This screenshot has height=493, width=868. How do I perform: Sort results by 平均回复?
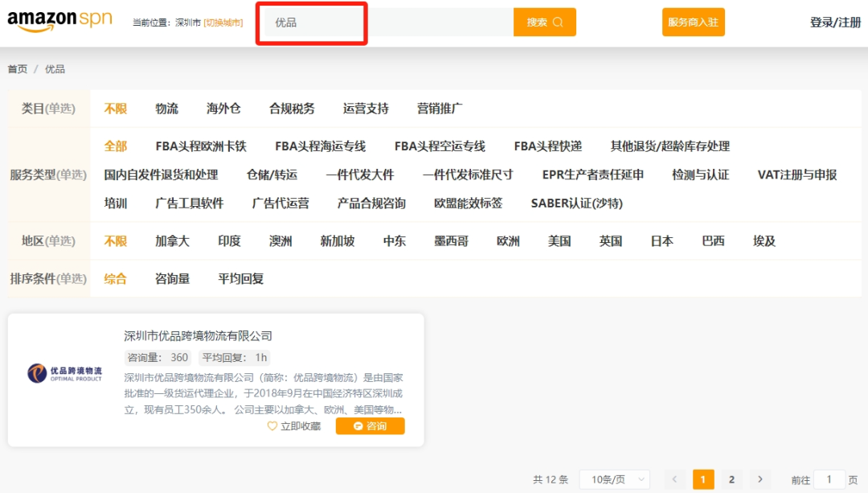(x=241, y=279)
